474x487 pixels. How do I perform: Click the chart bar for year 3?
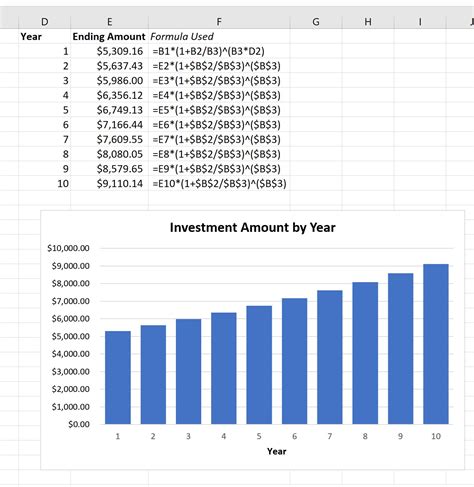point(188,371)
